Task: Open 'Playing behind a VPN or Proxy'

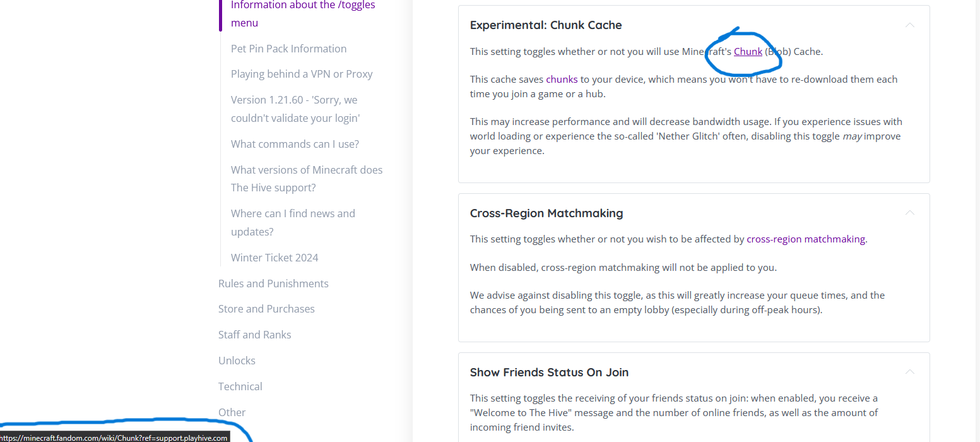Action: 302,74
